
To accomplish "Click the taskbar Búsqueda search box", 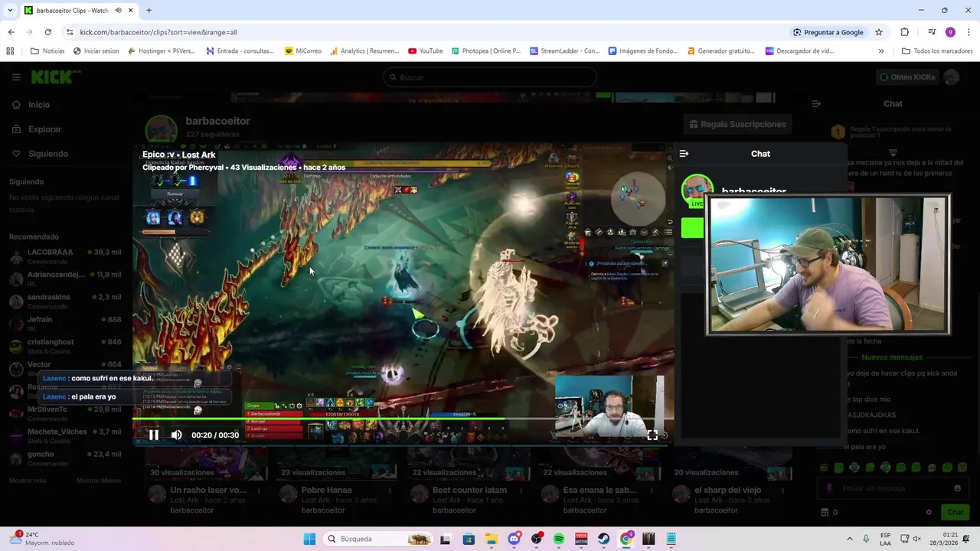I will tap(378, 539).
